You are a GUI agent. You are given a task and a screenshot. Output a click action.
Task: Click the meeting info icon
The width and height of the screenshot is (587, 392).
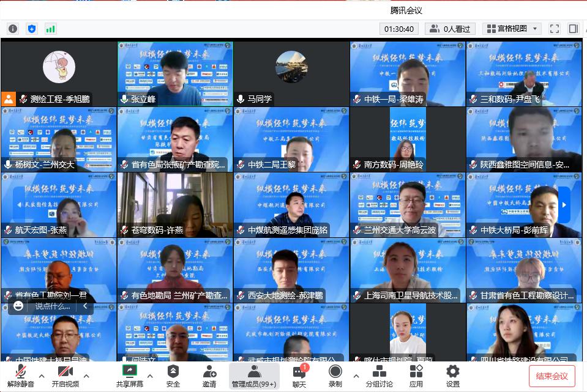pyautogui.click(x=13, y=29)
